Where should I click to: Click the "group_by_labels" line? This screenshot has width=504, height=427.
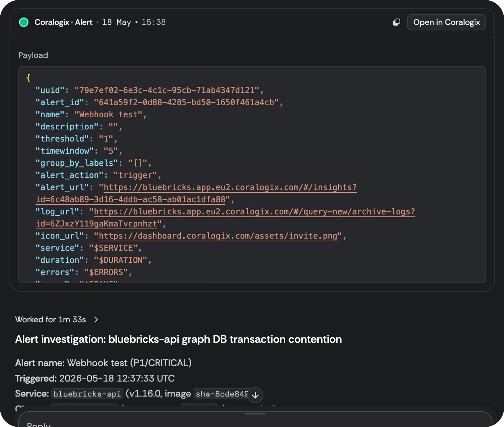pos(93,163)
